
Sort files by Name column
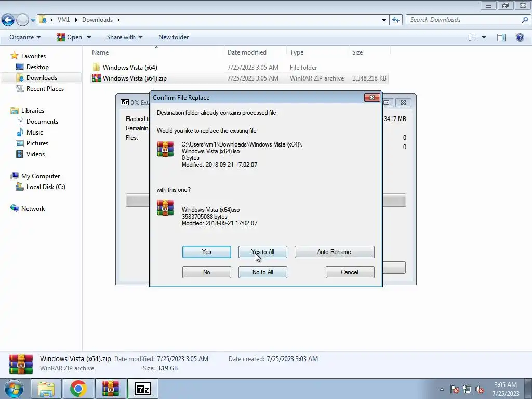click(100, 52)
